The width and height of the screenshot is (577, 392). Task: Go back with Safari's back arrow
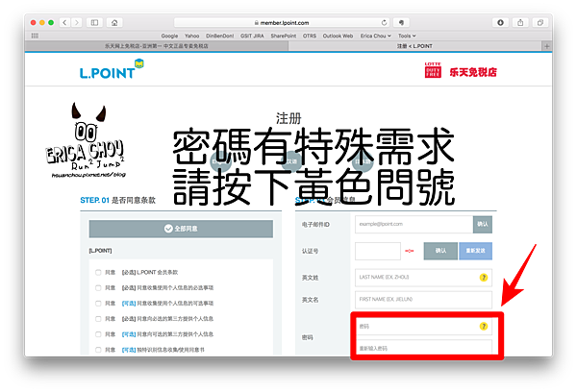click(64, 23)
